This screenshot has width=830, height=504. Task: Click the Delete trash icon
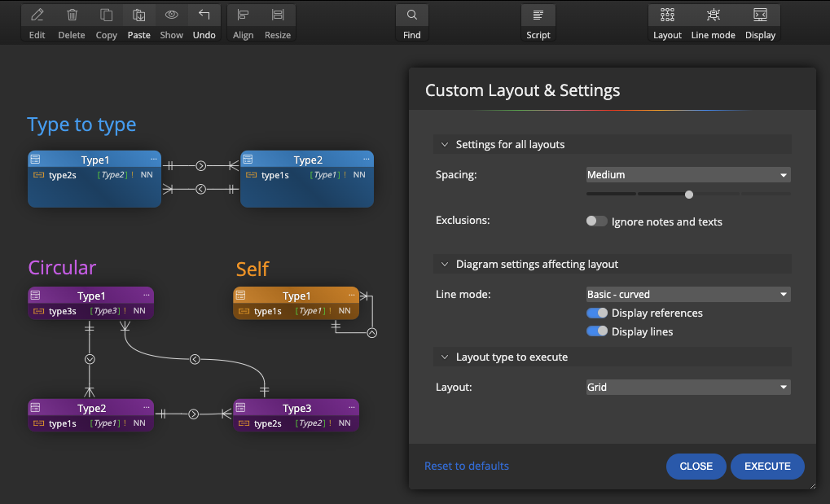pos(72,15)
